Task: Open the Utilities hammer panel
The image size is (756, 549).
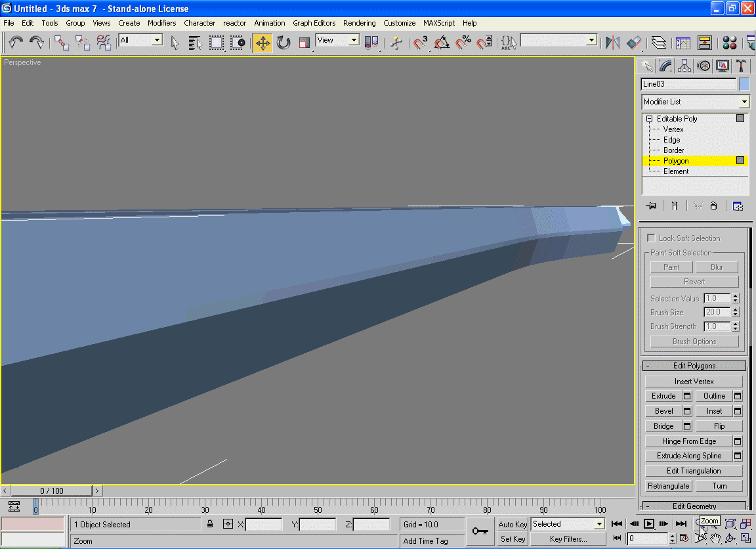Action: tap(741, 66)
